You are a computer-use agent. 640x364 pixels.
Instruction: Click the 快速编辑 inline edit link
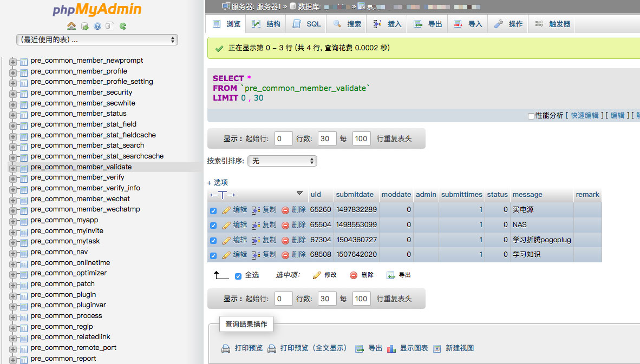click(584, 116)
